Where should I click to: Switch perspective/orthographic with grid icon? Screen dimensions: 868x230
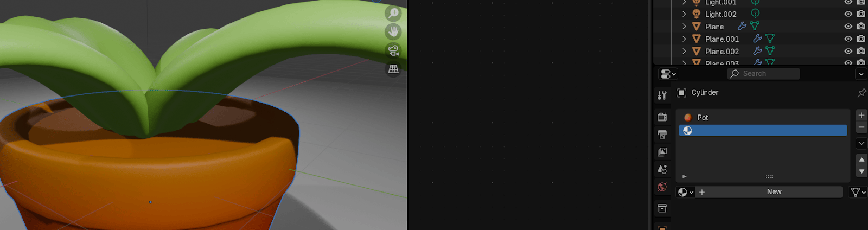[x=393, y=69]
